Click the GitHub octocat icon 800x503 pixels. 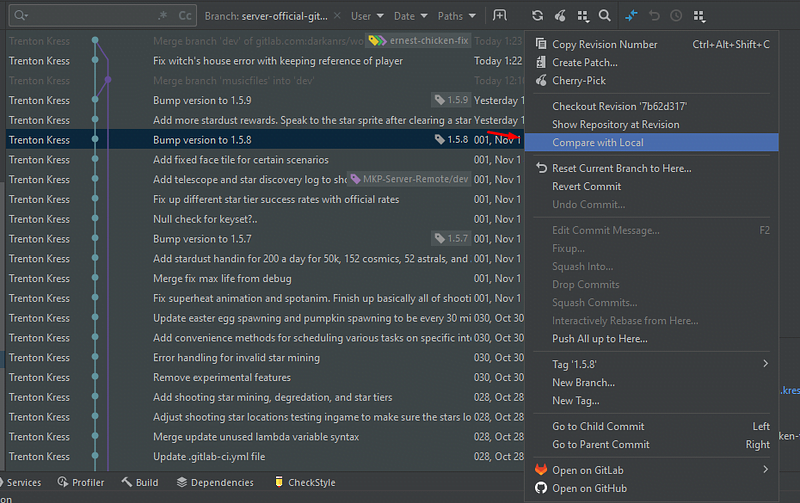coord(541,488)
